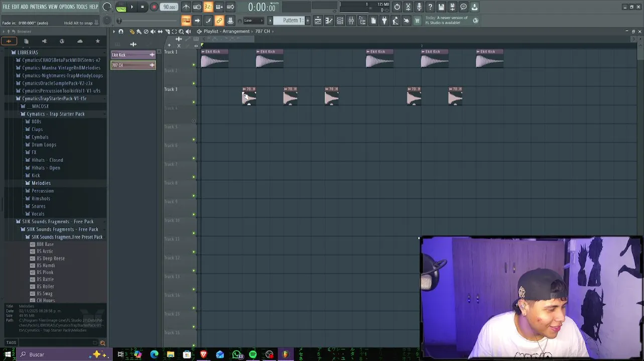
Task: Toggle the playlist magnet snap icon
Action: (x=121, y=32)
